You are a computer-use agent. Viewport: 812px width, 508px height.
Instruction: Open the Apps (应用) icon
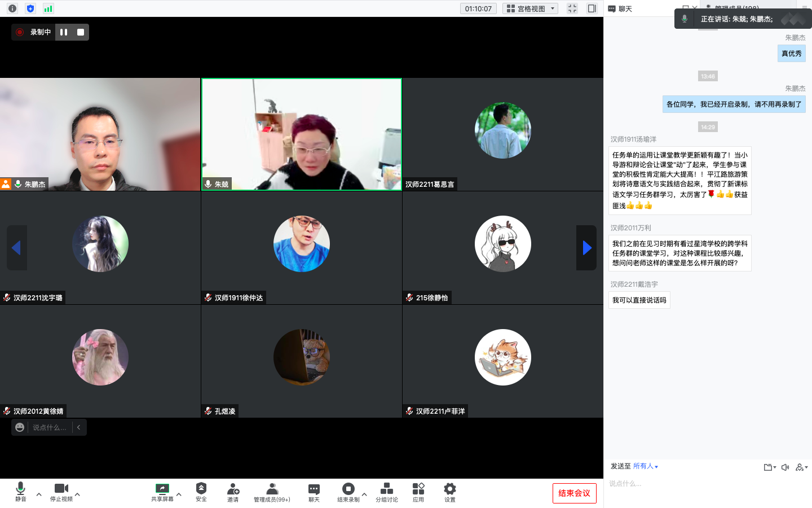coord(418,492)
